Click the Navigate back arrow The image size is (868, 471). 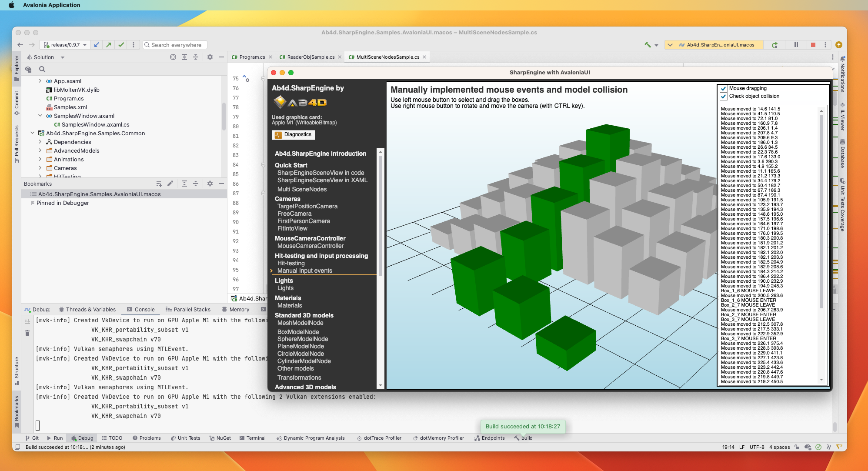click(x=20, y=45)
